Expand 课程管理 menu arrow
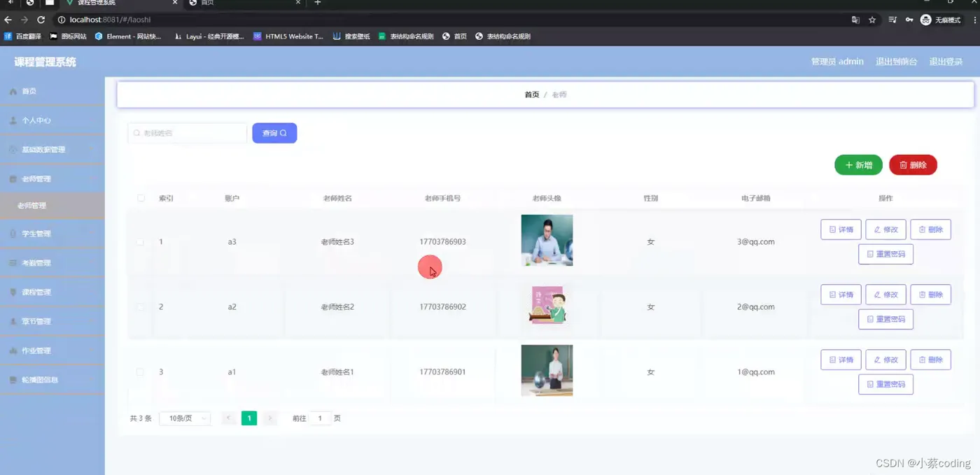 pos(92,292)
